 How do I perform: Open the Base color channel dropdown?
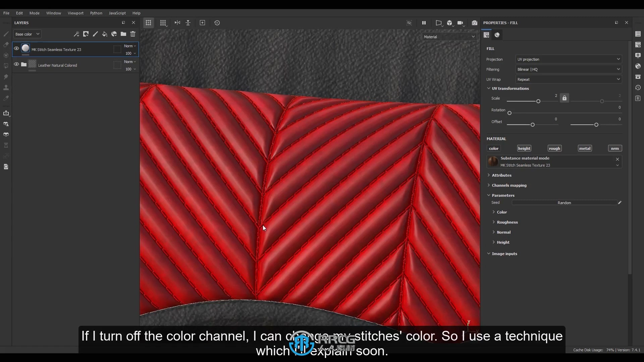tap(27, 34)
